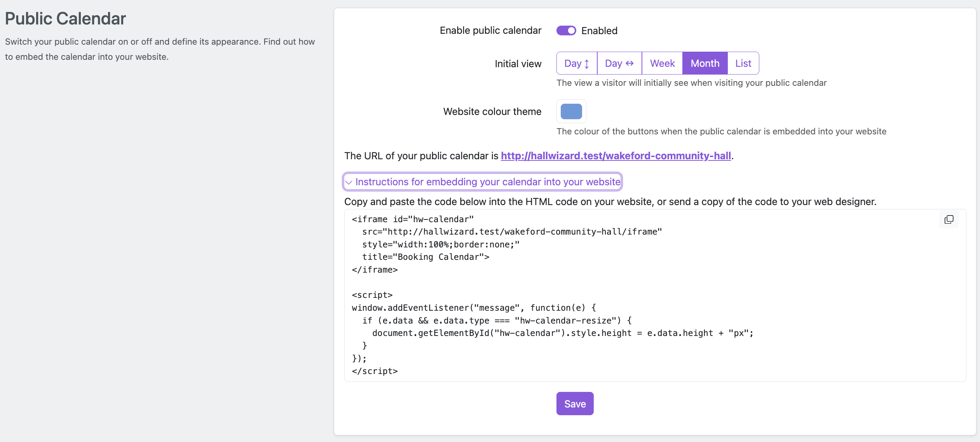The width and height of the screenshot is (980, 442).
Task: Open the wakeford-community-hall calendar URL
Action: 616,156
